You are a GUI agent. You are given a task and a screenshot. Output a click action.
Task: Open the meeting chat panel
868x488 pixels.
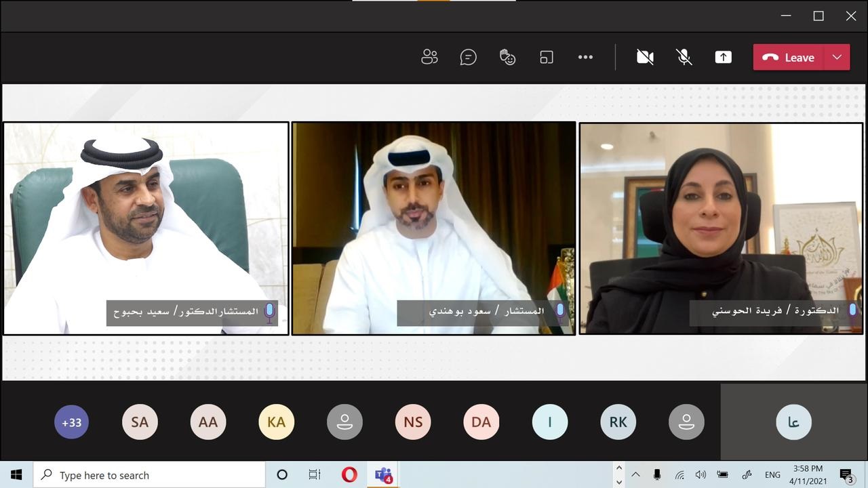pos(468,58)
